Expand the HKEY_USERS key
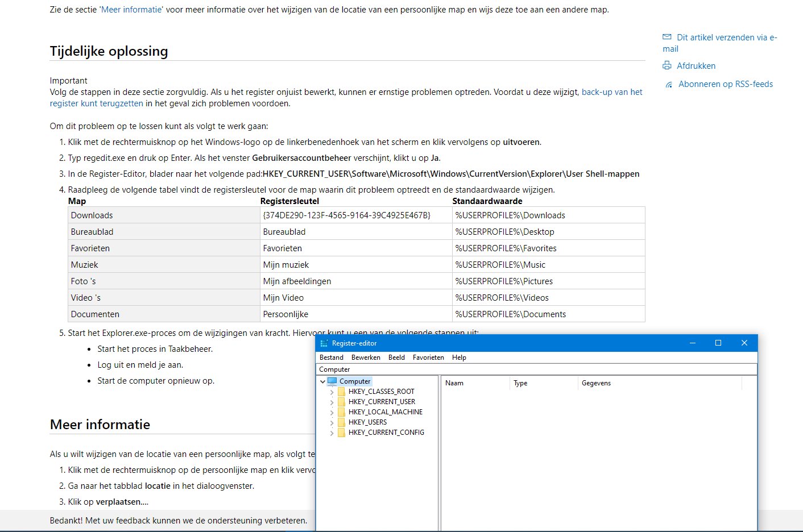803x532 pixels. (x=332, y=423)
